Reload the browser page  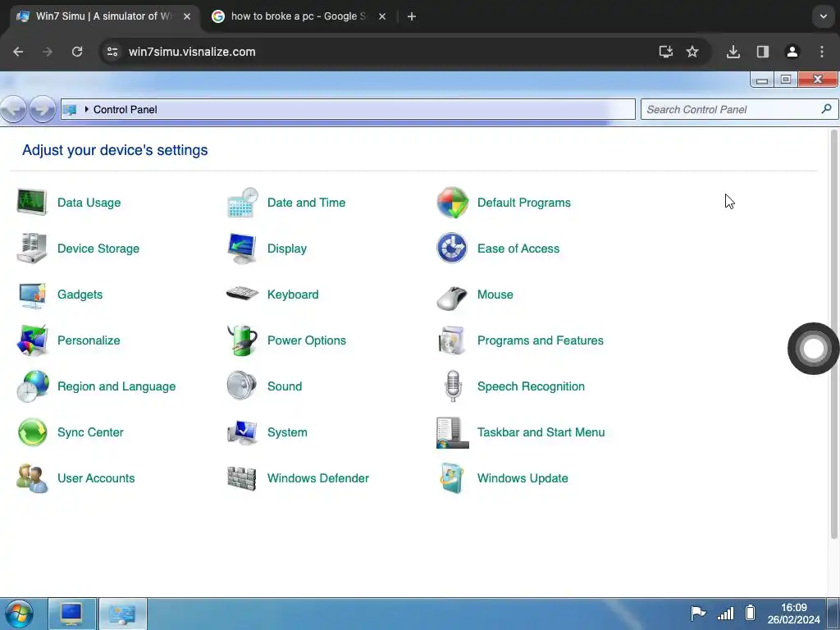click(77, 52)
